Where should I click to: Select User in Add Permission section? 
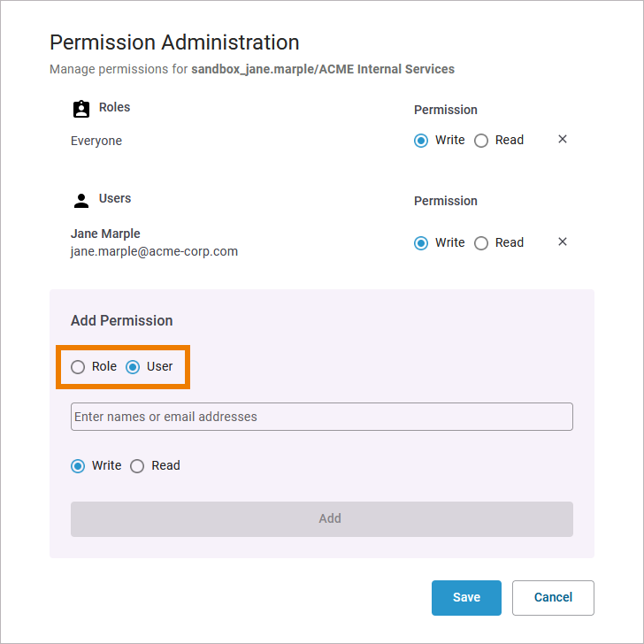tap(133, 367)
